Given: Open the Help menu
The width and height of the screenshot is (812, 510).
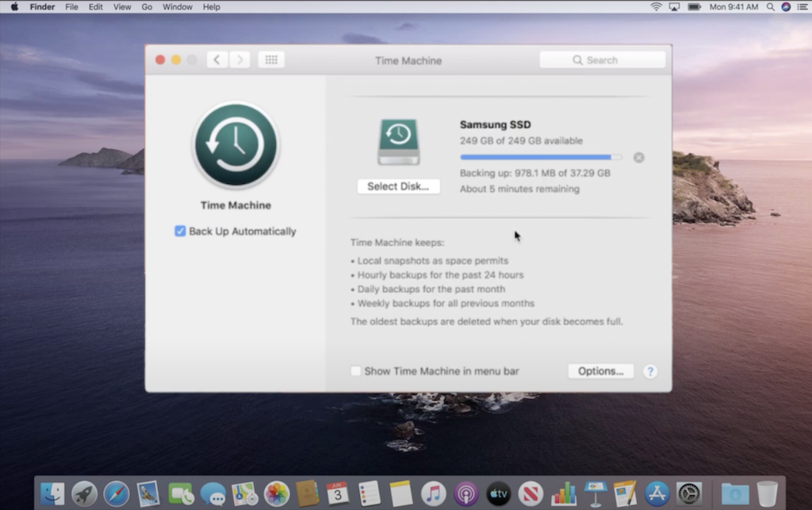Looking at the screenshot, I should tap(211, 6).
